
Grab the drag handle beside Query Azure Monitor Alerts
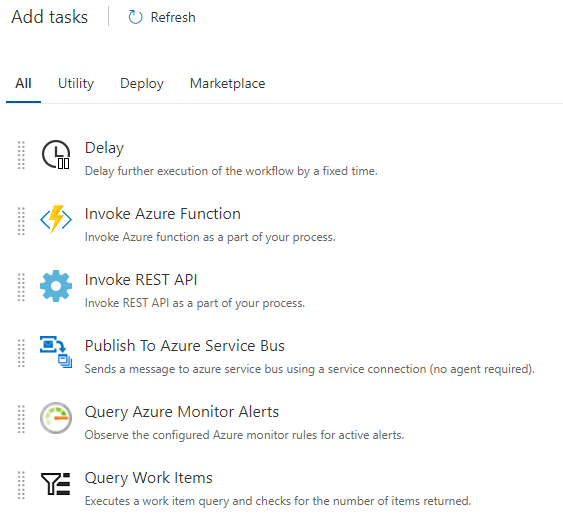(x=21, y=419)
